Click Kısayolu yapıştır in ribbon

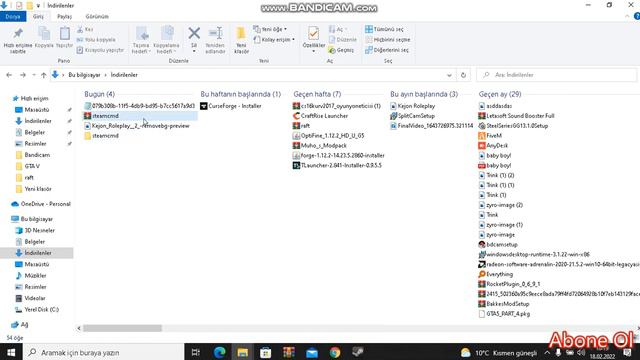pyautogui.click(x=100, y=50)
